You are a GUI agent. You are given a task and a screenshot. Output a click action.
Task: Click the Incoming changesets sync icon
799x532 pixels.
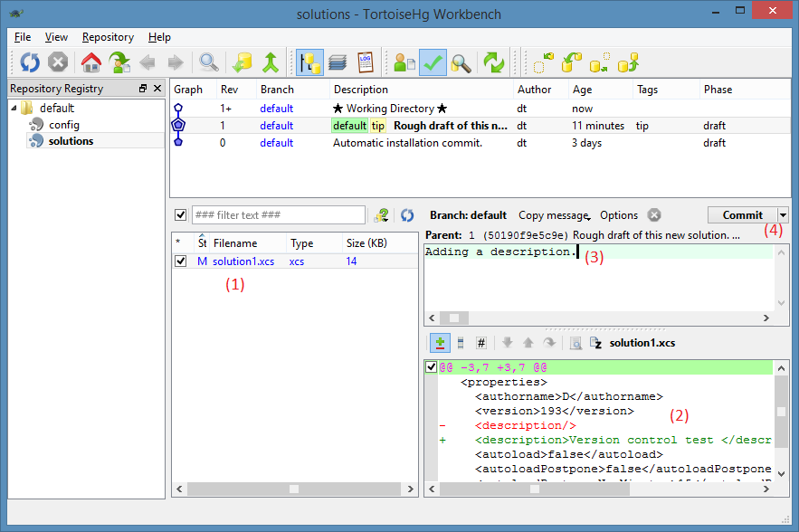543,62
